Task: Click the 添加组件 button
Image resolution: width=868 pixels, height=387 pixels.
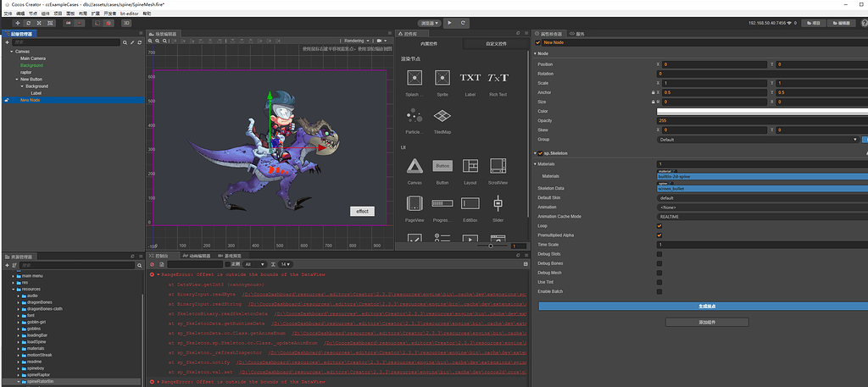Action: click(707, 323)
